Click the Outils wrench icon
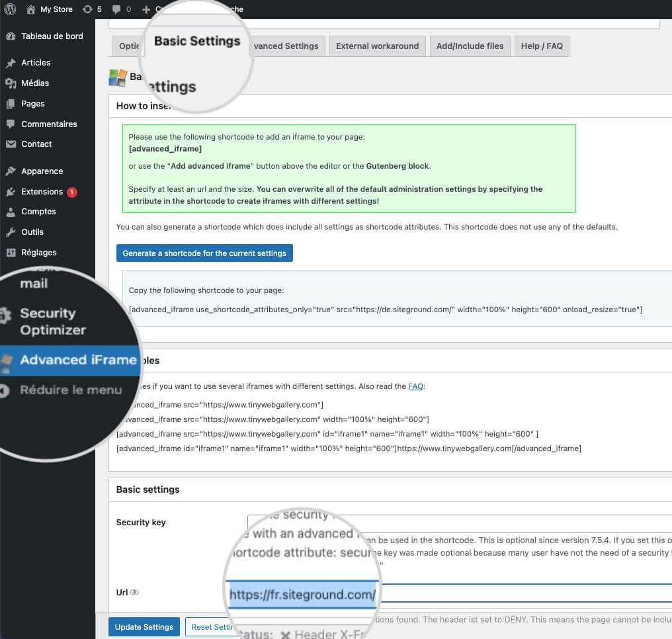 tap(11, 232)
